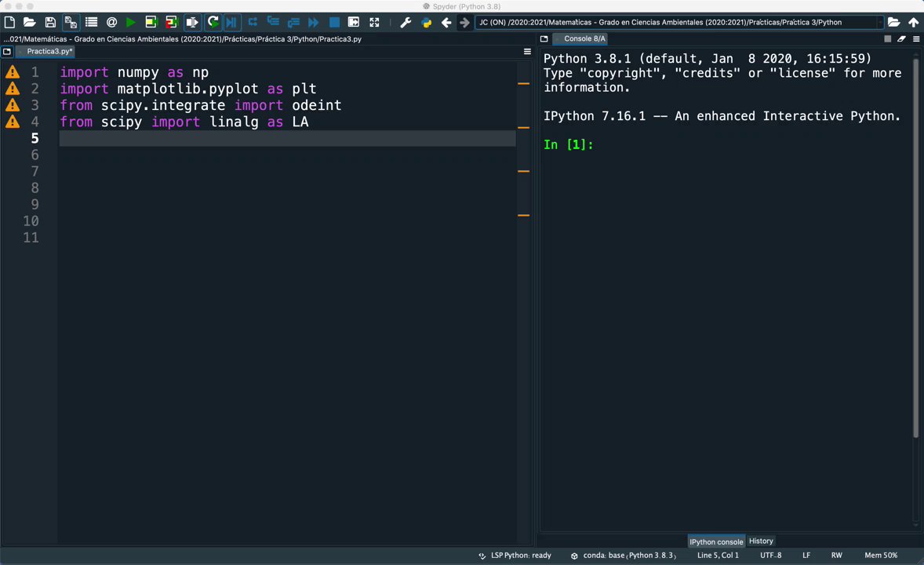
Task: Run selection or current line icon
Action: point(192,23)
